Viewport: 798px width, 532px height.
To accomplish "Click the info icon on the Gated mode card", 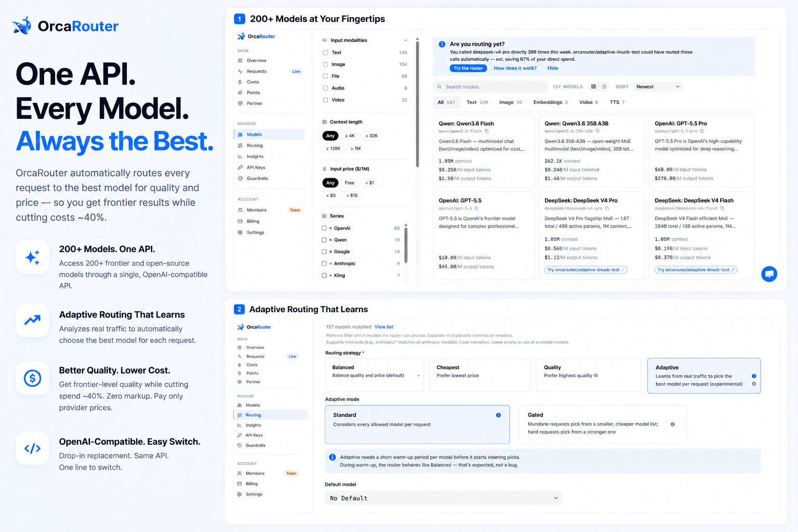I will click(x=673, y=424).
